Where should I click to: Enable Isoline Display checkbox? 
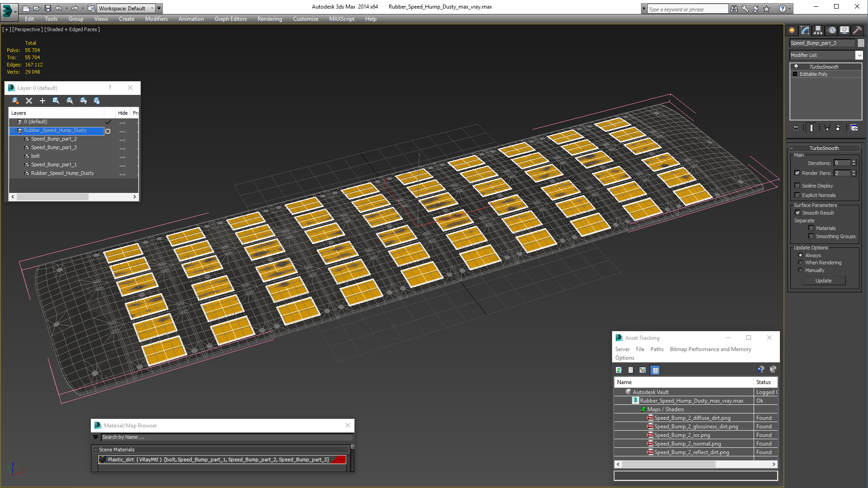797,185
